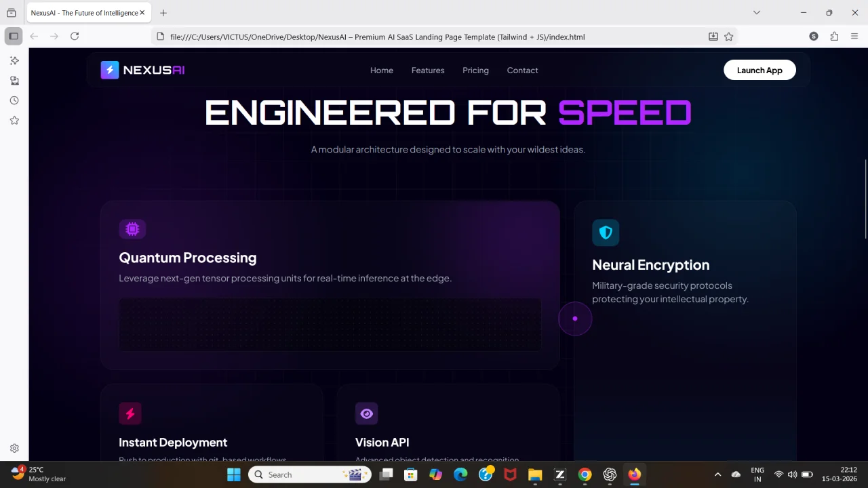Click the save page icon in address bar
The height and width of the screenshot is (488, 868).
point(713,37)
